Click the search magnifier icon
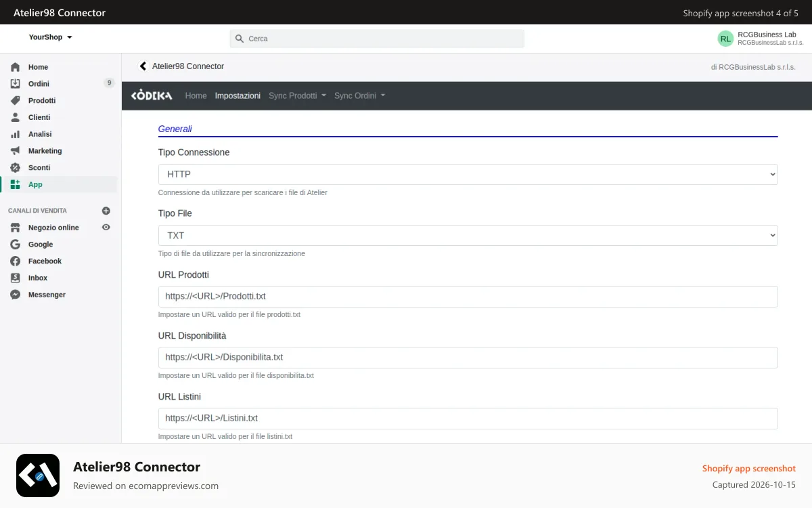Viewport: 812px width, 508px height. click(239, 39)
